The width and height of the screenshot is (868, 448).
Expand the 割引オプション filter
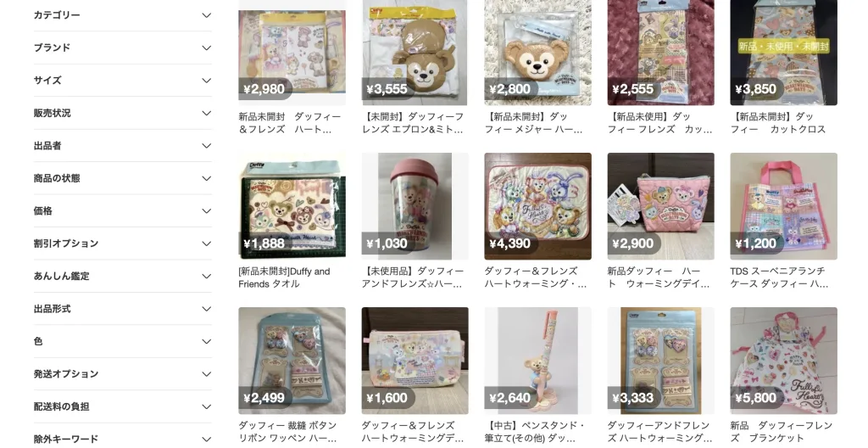coord(122,244)
